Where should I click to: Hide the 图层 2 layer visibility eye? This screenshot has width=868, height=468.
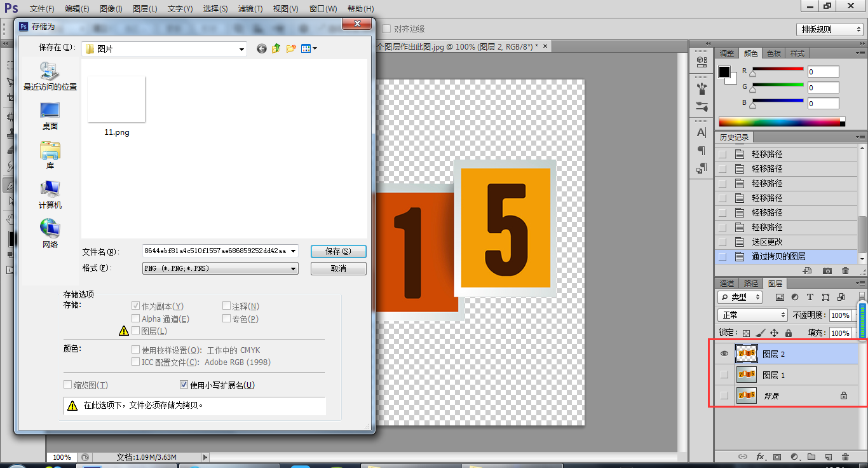coord(724,354)
